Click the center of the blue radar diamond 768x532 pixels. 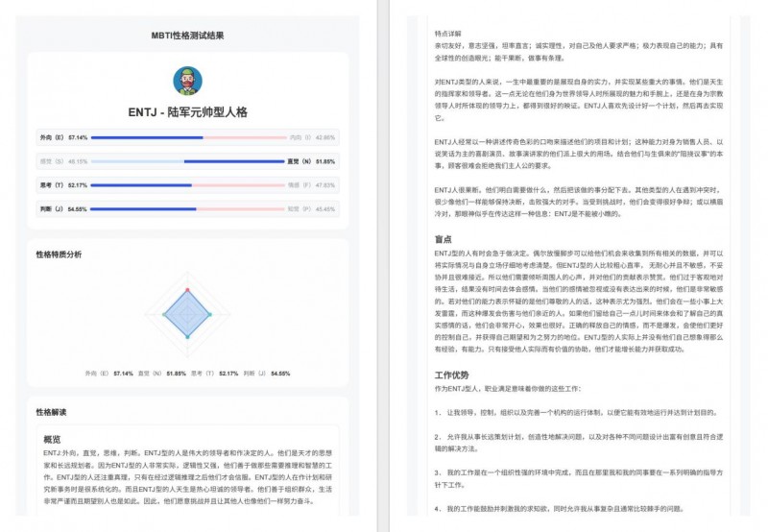[187, 314]
